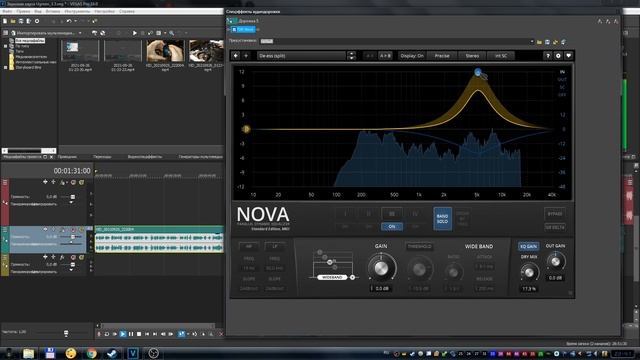Click the A > B copy button in NOVA

[x=385, y=56]
